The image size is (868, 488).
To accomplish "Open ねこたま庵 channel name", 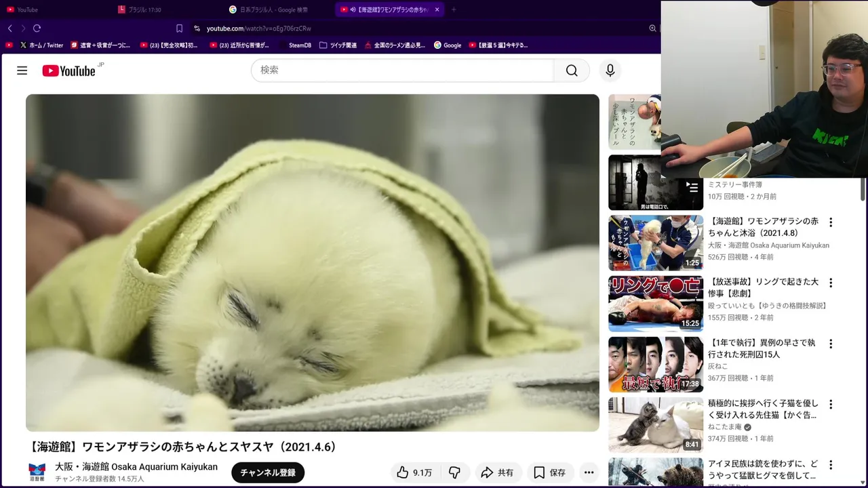I will coord(725,427).
